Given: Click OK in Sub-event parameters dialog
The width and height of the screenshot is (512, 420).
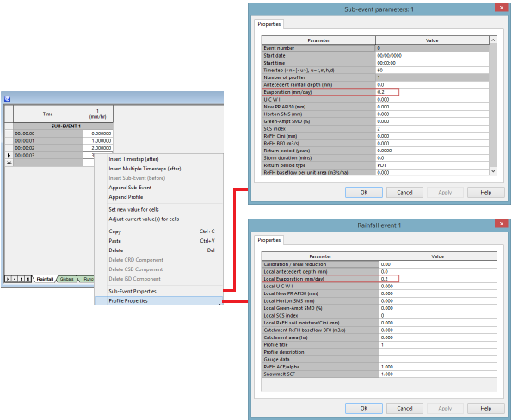Looking at the screenshot, I should [x=364, y=193].
